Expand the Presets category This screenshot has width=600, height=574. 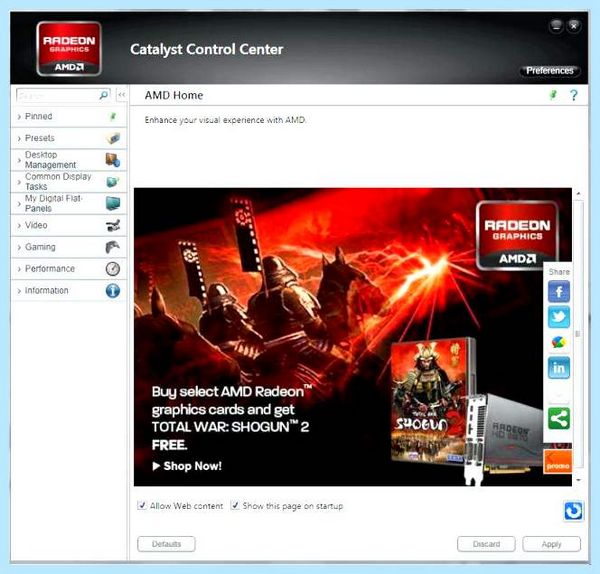(19, 139)
